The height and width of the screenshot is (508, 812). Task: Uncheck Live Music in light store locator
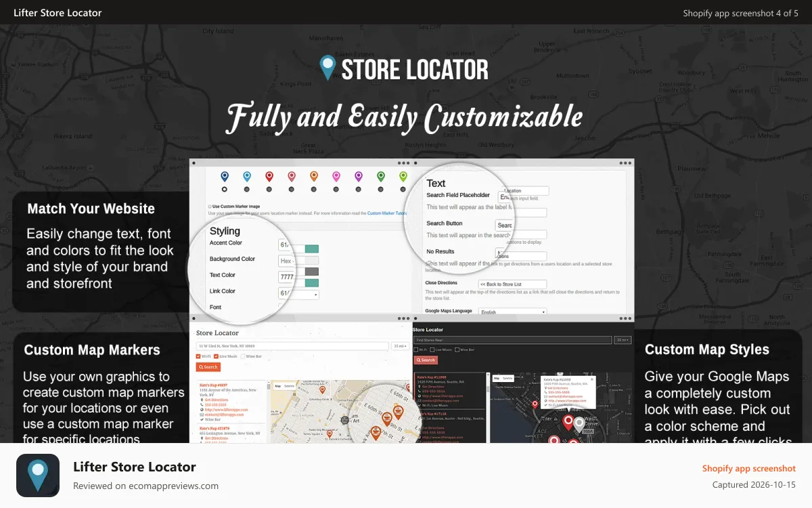tap(216, 356)
